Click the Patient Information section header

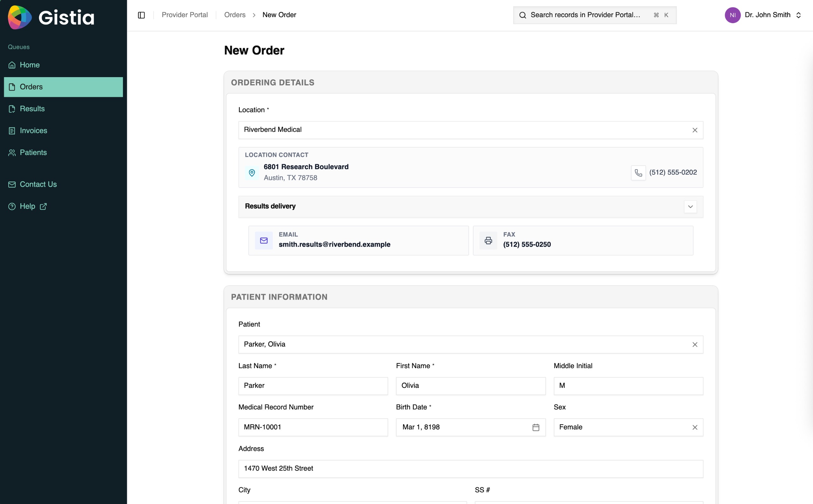(279, 297)
